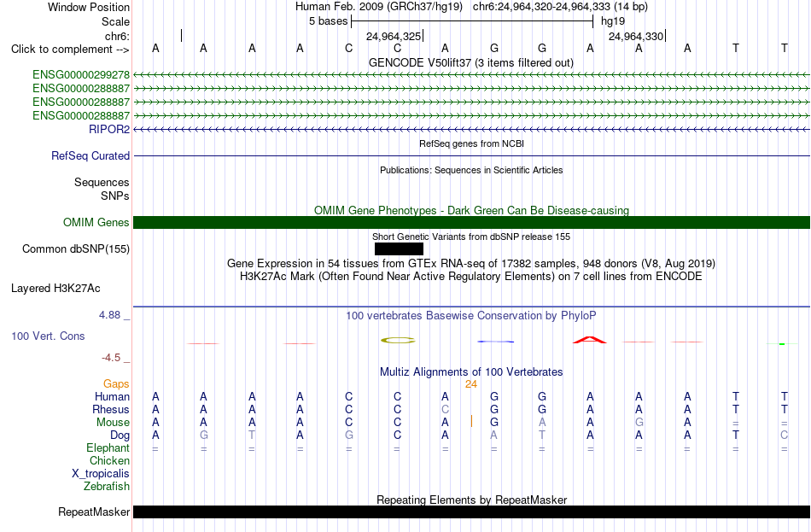Click the chr6:24,964,320-24,964,333 position text

(560, 7)
